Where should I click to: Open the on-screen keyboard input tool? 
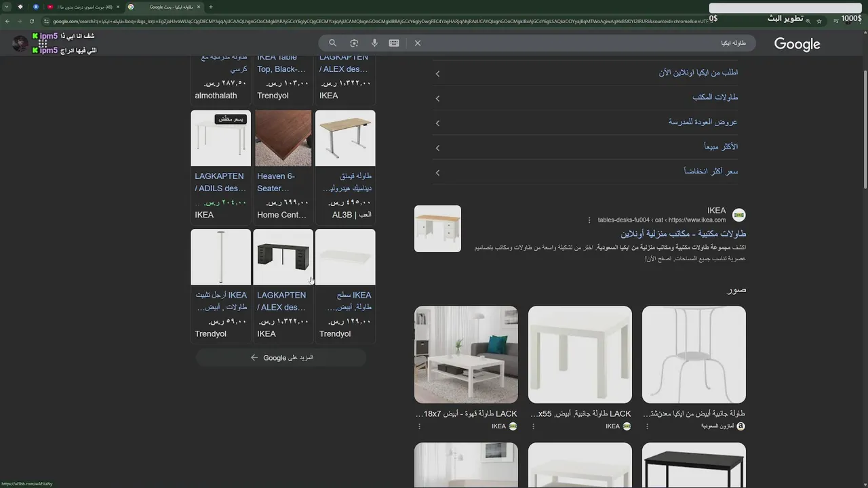(394, 43)
